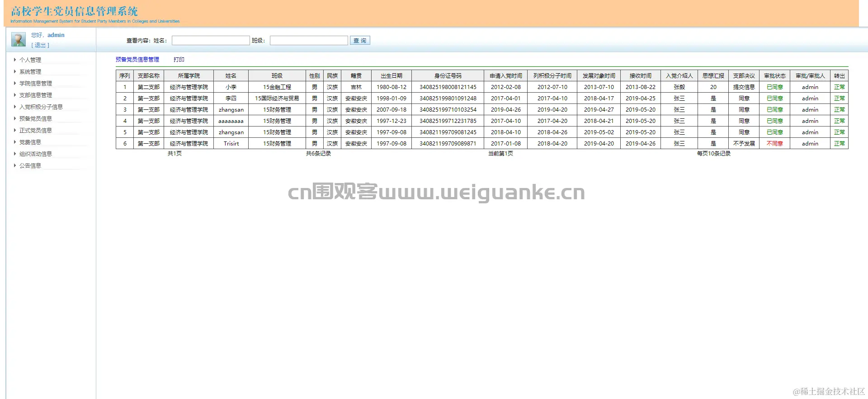The image size is (868, 399).
Task: Click 正常 transfer link for Trisirt row
Action: [840, 144]
